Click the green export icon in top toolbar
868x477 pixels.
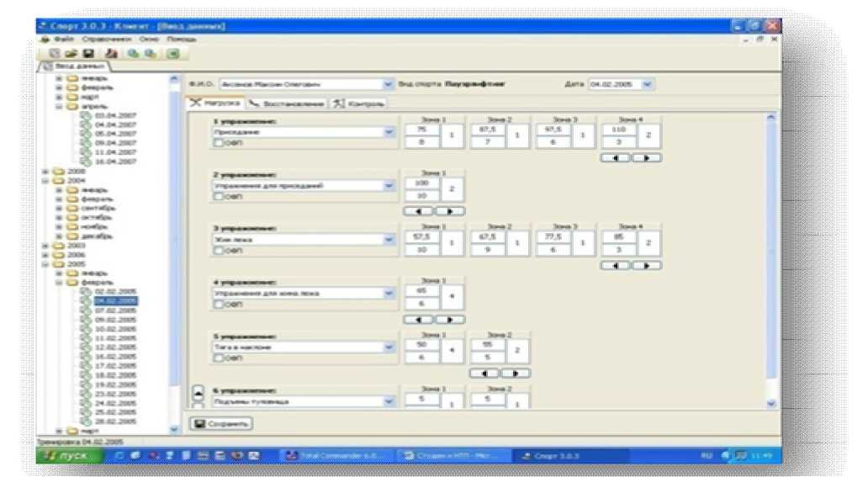pos(173,53)
